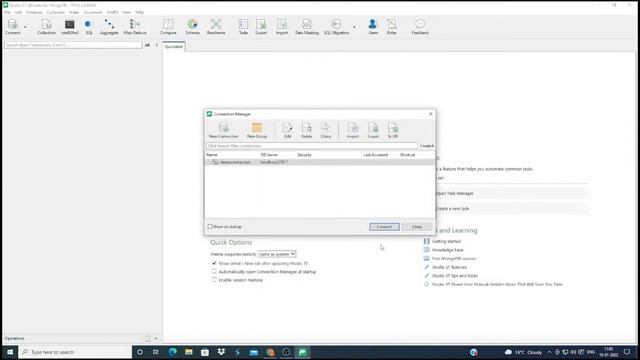The image size is (640, 360).
Task: Open the Roles manager
Action: point(391,27)
